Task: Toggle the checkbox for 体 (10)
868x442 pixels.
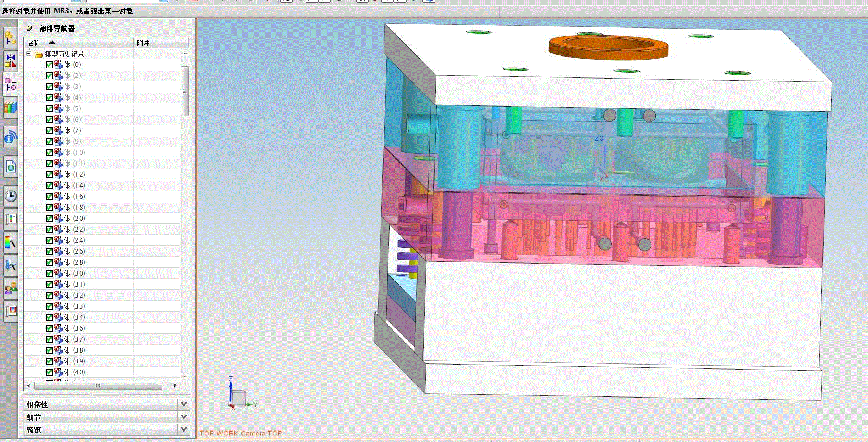Action: coord(49,153)
